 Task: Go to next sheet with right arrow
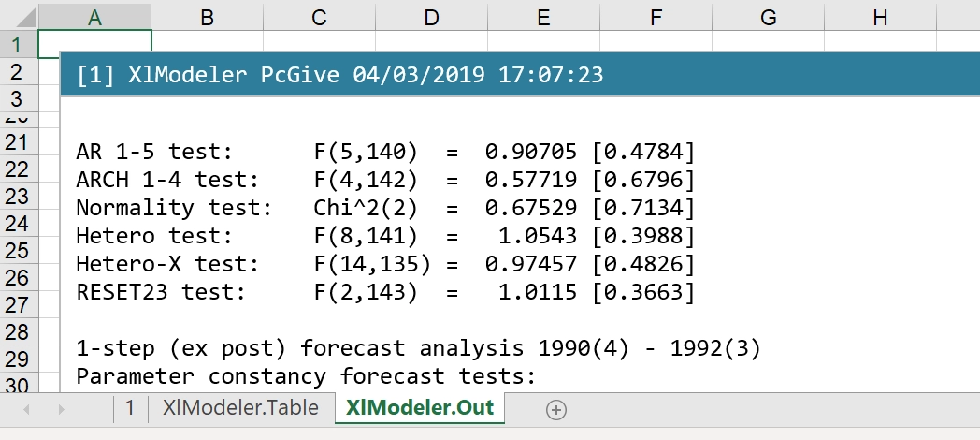click(62, 409)
